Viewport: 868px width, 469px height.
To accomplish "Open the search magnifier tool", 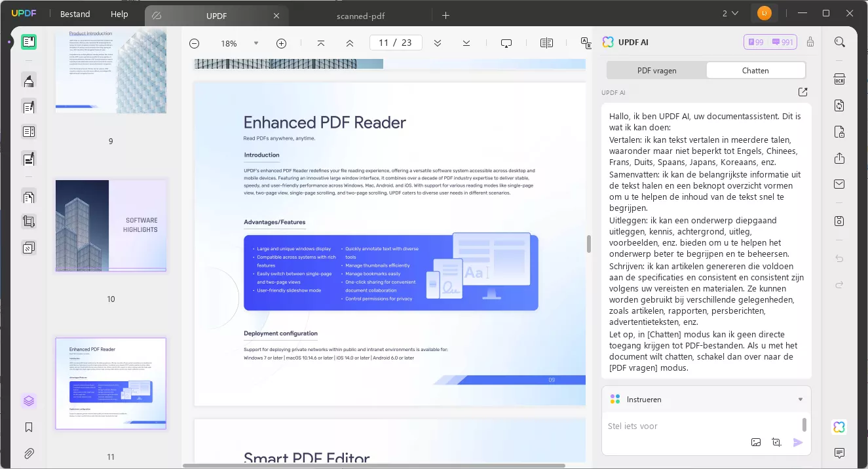I will pyautogui.click(x=840, y=42).
